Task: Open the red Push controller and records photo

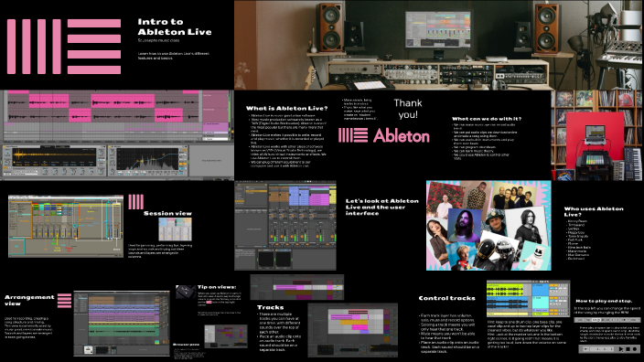Action: [x=597, y=135]
